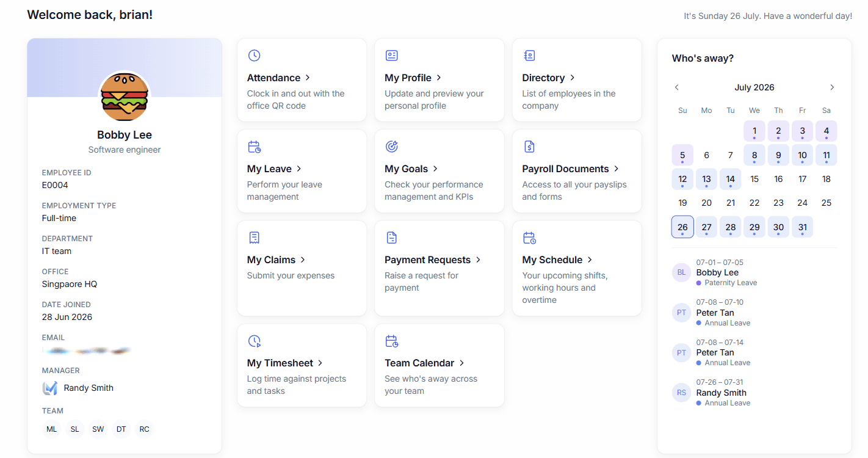Viewport: 868px width, 458px height.
Task: Open the My Schedule card title
Action: [552, 260]
